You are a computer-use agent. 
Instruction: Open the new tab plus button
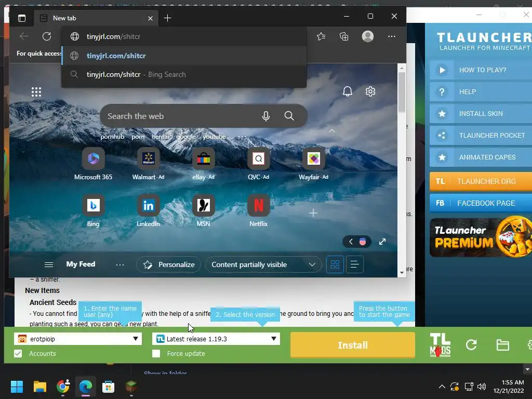167,18
